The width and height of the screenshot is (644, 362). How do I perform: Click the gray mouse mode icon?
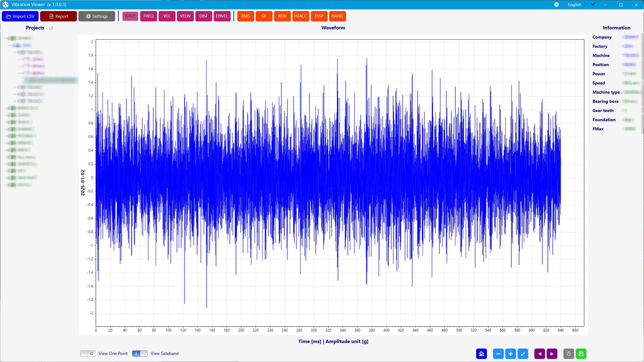pos(569,354)
